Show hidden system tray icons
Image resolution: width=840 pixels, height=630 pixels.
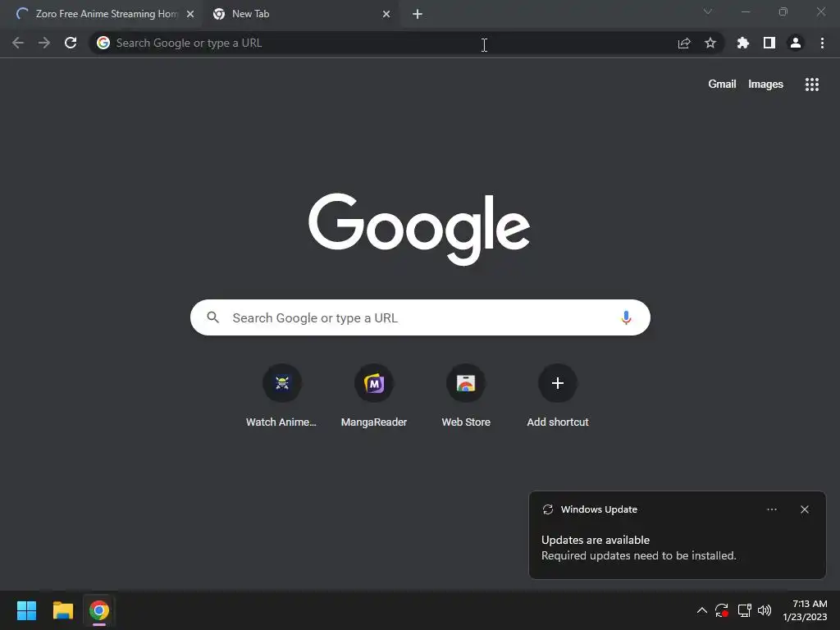(x=702, y=610)
